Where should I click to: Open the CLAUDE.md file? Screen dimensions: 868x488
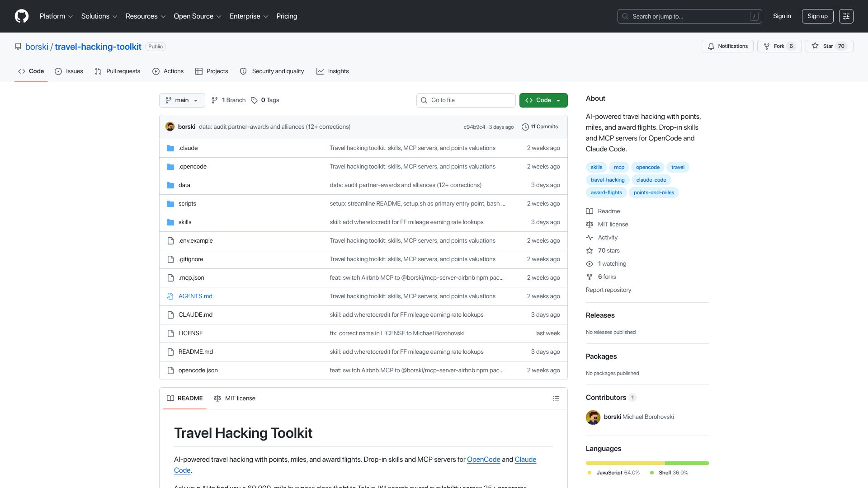point(195,315)
